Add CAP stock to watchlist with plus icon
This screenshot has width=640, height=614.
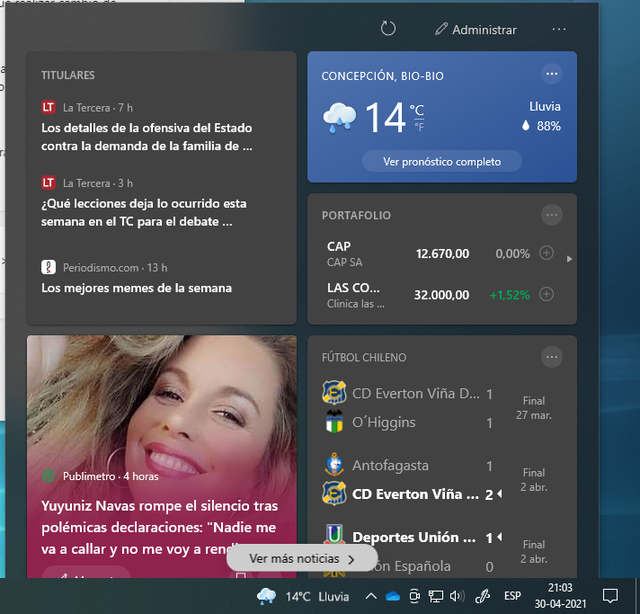point(547,253)
